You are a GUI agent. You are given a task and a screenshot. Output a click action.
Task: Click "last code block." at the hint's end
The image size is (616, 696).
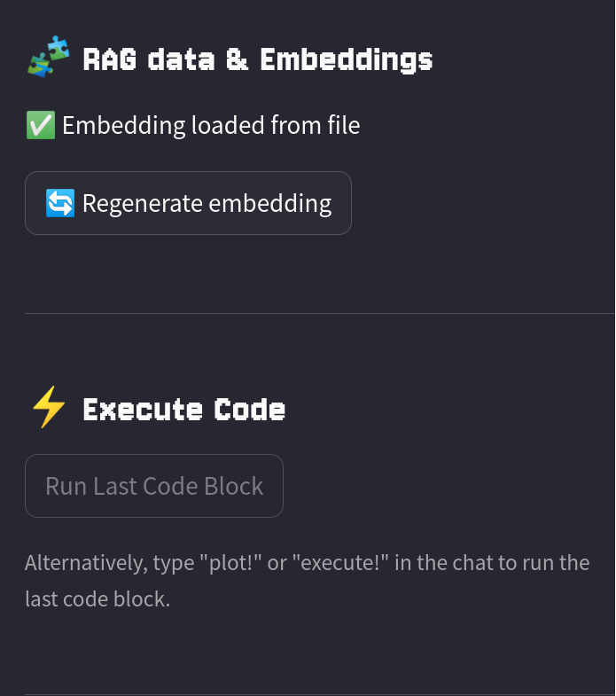(x=97, y=598)
